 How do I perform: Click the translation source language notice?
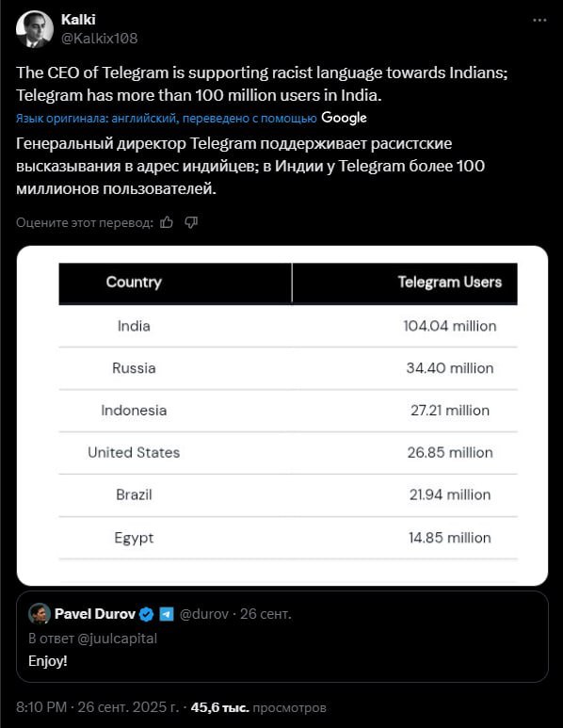point(166,119)
